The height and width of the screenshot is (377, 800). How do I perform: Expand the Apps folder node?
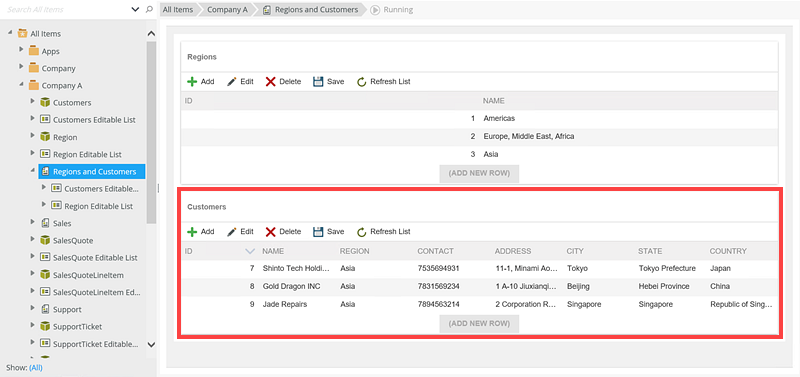21,50
